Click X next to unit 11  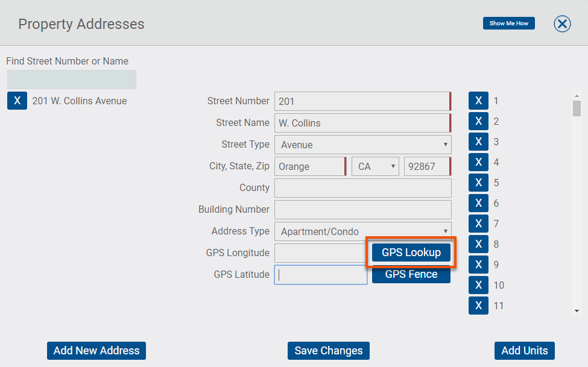478,305
